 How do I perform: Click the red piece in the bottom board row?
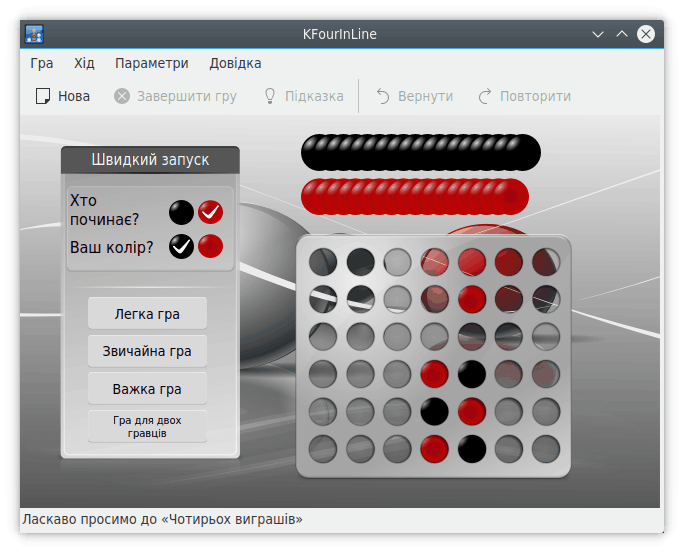(434, 449)
